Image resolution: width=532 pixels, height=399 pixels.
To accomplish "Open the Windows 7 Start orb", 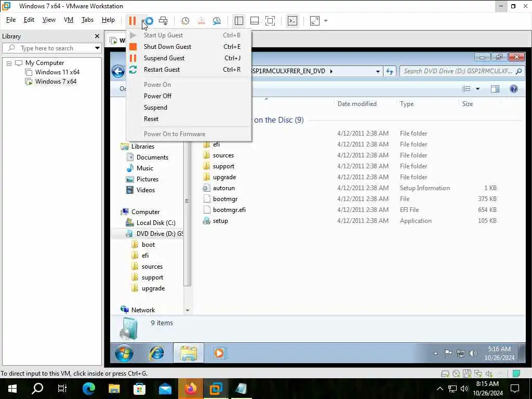I will [124, 353].
